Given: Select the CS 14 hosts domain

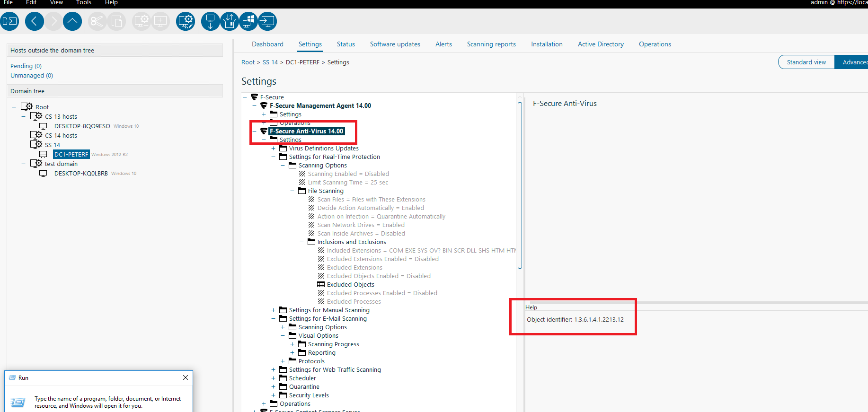Looking at the screenshot, I should tap(61, 135).
